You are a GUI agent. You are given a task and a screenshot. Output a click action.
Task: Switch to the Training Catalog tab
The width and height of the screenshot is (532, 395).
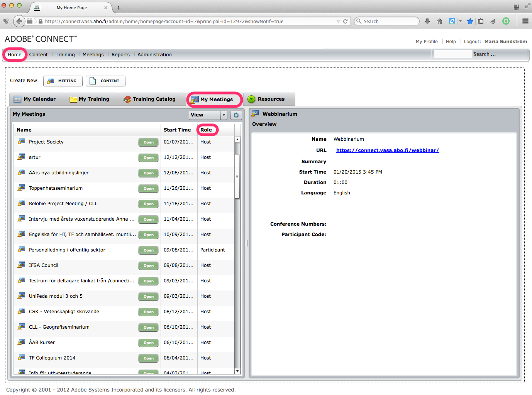[x=153, y=99]
